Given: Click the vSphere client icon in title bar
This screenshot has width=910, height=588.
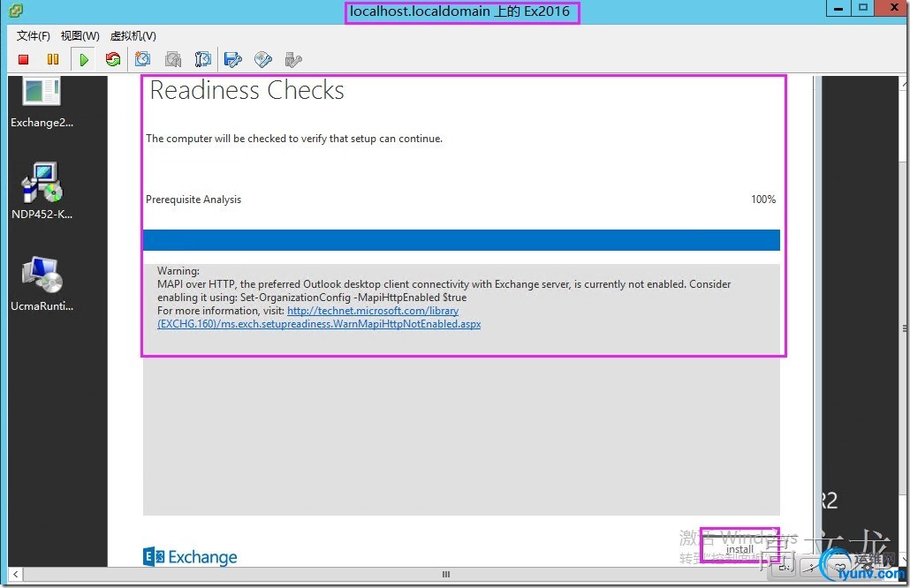Looking at the screenshot, I should point(16,11).
